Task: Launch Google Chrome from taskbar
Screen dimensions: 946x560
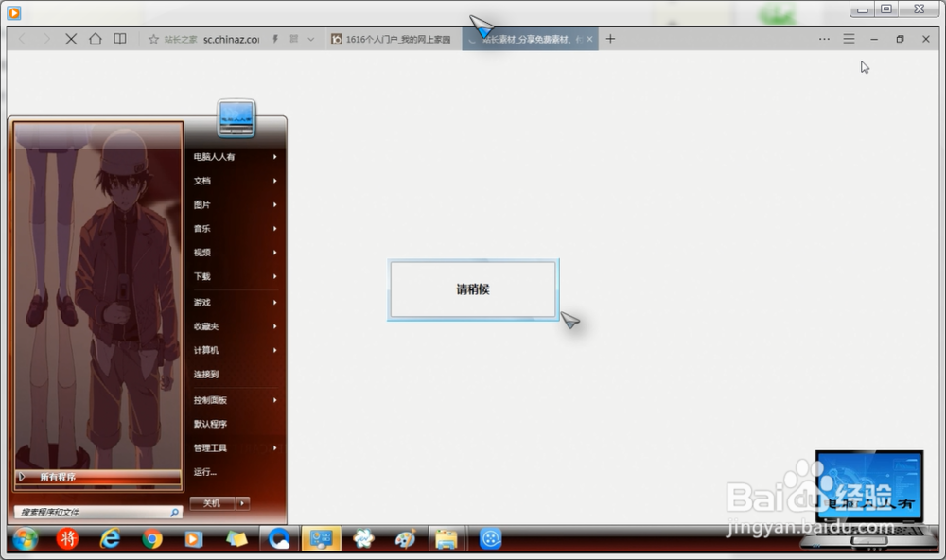Action: pos(152,539)
